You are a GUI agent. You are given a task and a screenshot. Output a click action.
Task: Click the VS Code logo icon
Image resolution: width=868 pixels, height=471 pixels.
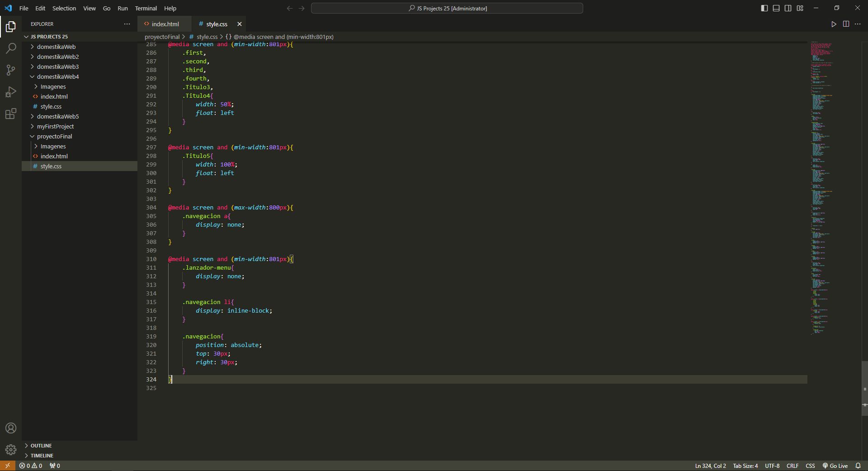[8, 8]
